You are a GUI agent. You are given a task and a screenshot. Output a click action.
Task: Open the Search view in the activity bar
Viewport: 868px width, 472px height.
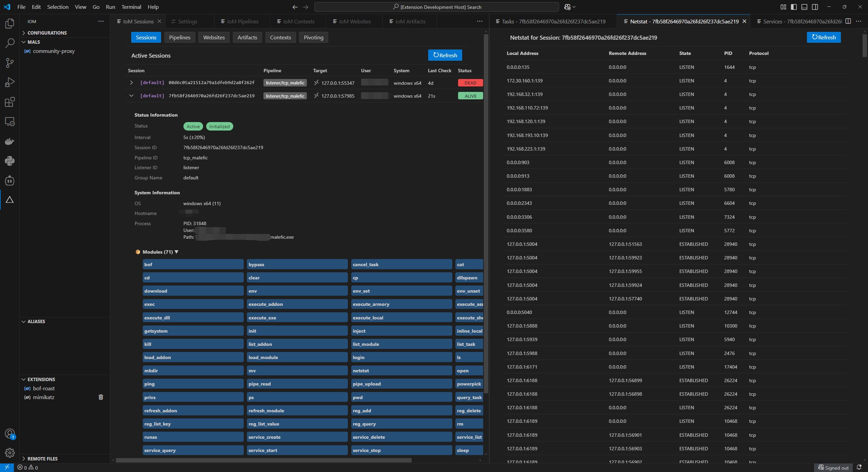click(x=9, y=43)
